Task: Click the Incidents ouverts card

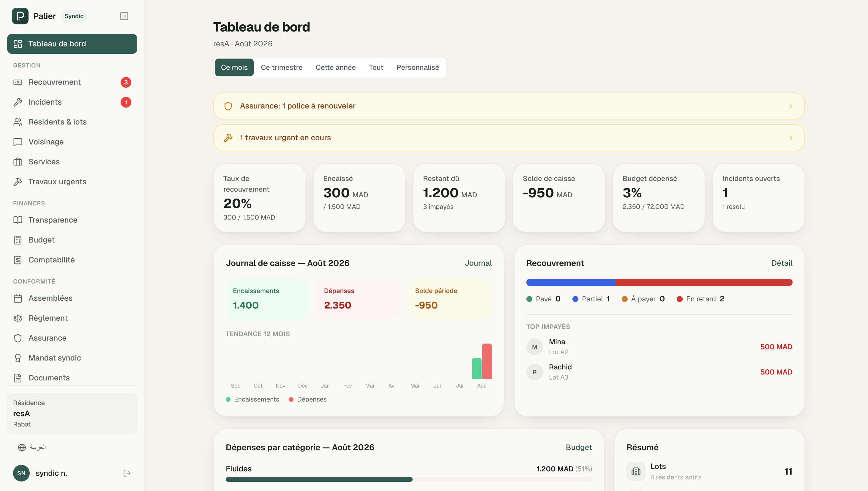Action: point(758,198)
